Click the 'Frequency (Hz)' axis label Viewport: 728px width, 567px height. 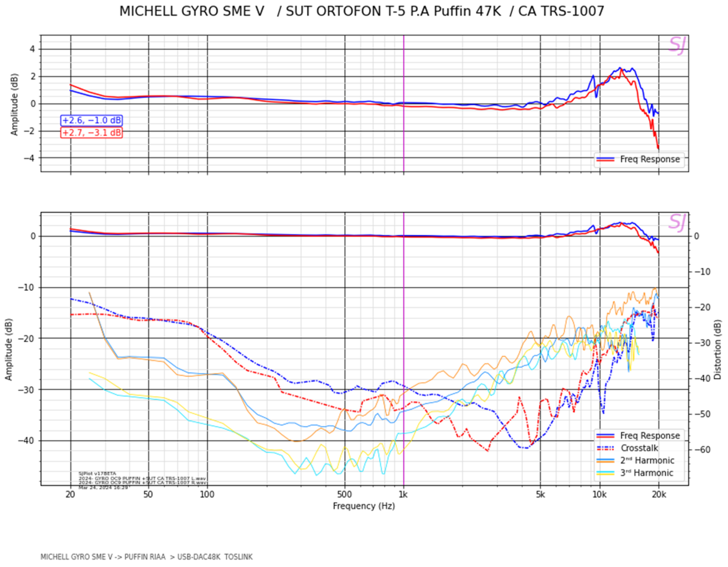pyautogui.click(x=364, y=506)
